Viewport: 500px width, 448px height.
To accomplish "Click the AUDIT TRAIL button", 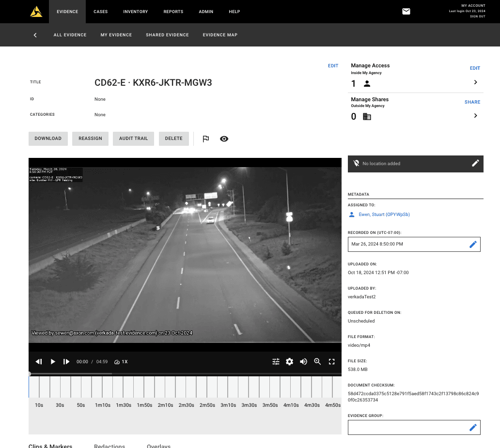I will (133, 139).
